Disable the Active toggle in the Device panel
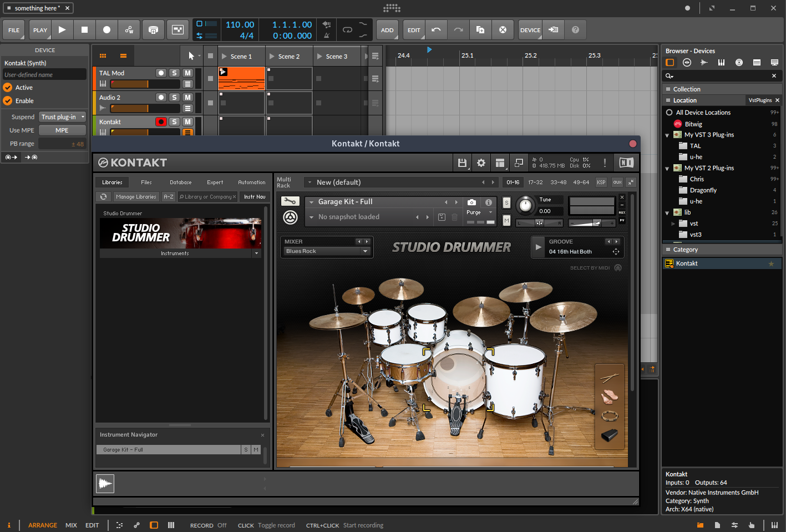The height and width of the screenshot is (532, 786). [x=8, y=87]
